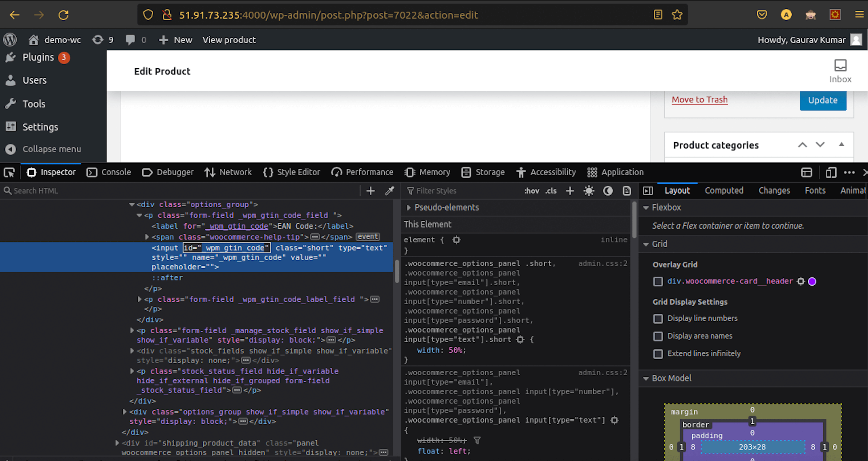Check the Display area names option
The height and width of the screenshot is (461, 868).
(x=658, y=336)
